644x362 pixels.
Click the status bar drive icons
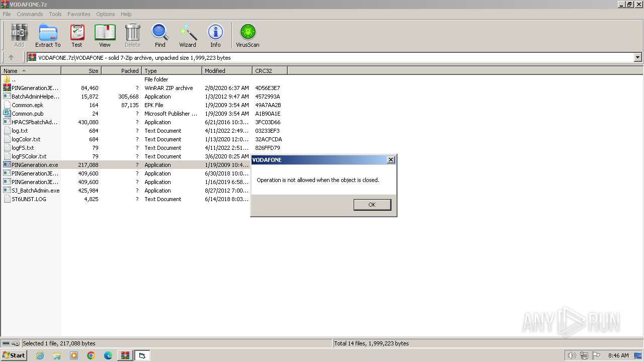point(11,343)
